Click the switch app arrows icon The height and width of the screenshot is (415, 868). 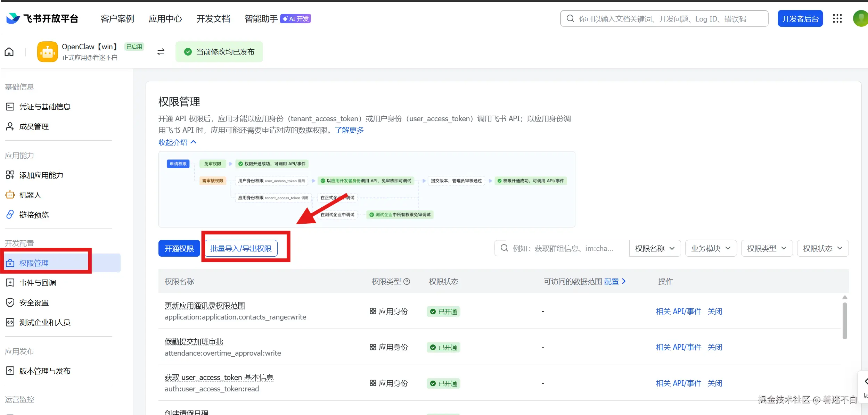161,52
